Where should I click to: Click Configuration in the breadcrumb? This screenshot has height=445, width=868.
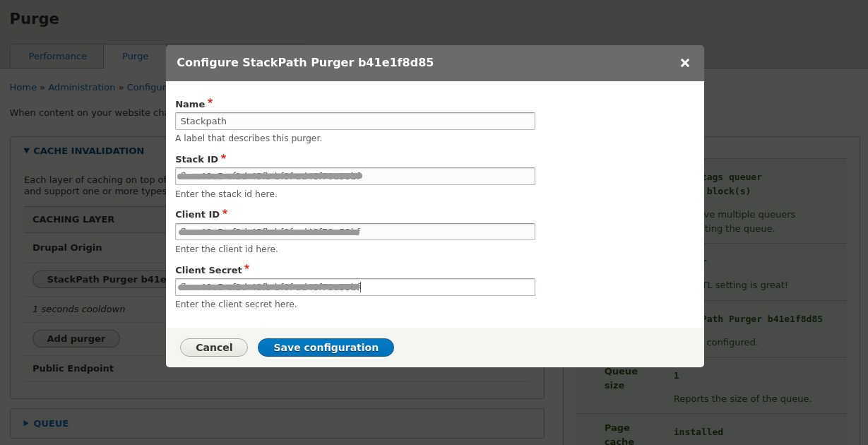click(x=146, y=87)
